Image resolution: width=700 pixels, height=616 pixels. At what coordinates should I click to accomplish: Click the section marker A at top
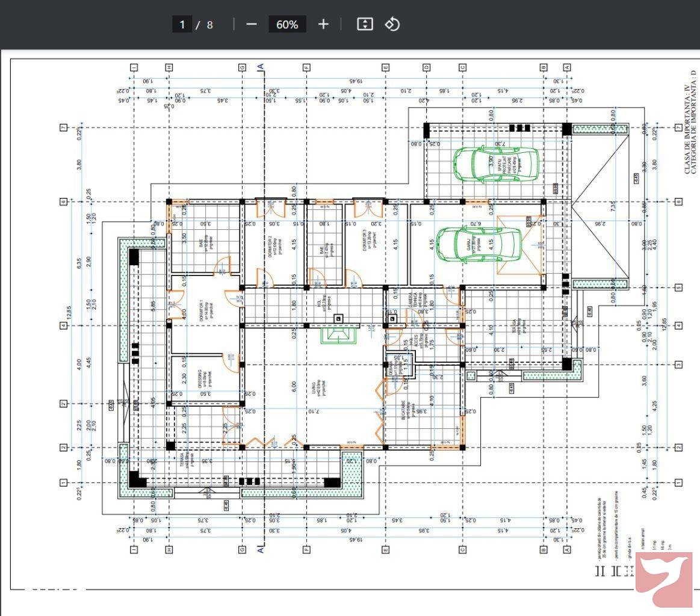coord(261,67)
